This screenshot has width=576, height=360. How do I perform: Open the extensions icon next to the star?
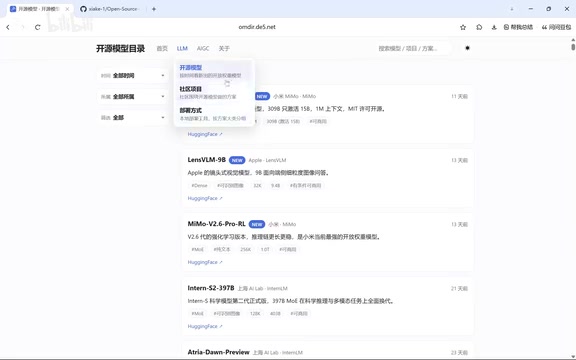(x=479, y=27)
